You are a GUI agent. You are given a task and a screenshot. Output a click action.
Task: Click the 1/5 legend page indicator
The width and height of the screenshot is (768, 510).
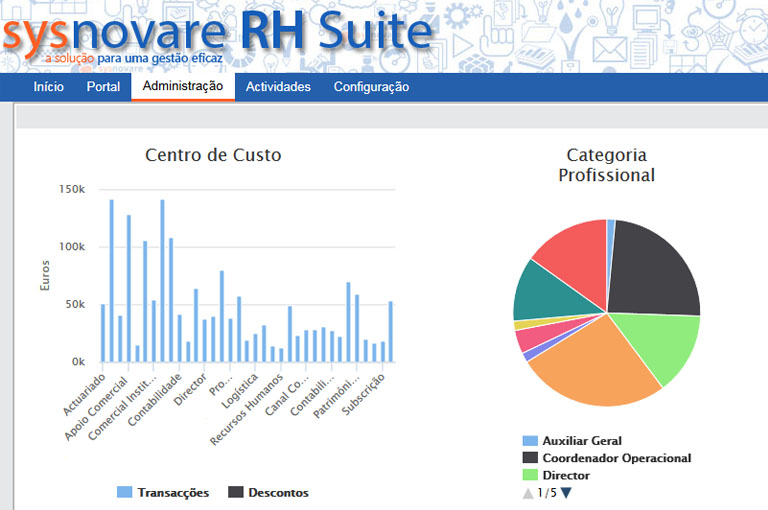tap(547, 493)
